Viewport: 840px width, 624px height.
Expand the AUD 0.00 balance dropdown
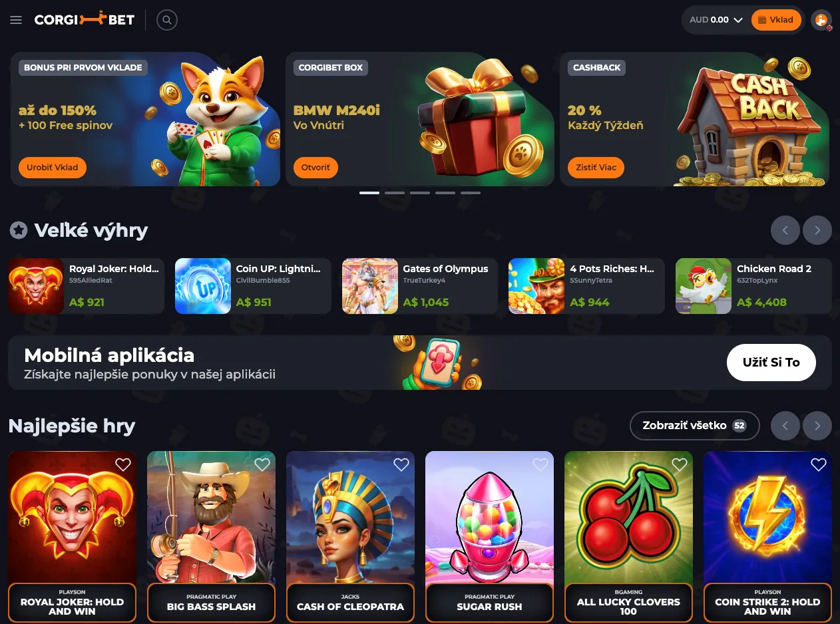(716, 20)
